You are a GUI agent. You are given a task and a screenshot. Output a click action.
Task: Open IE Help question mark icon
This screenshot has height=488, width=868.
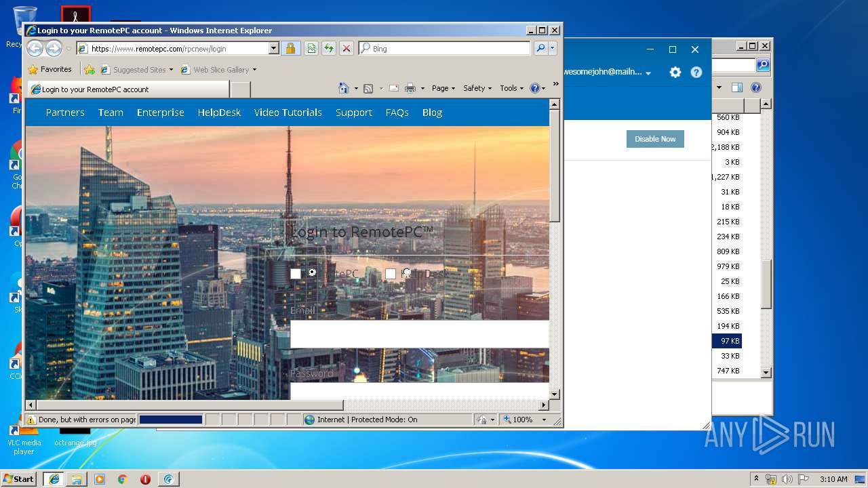534,88
